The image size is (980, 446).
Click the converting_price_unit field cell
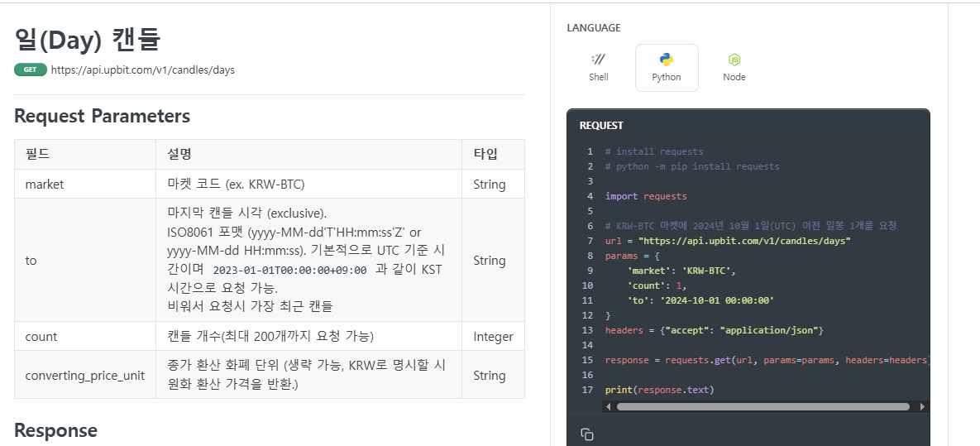85,375
